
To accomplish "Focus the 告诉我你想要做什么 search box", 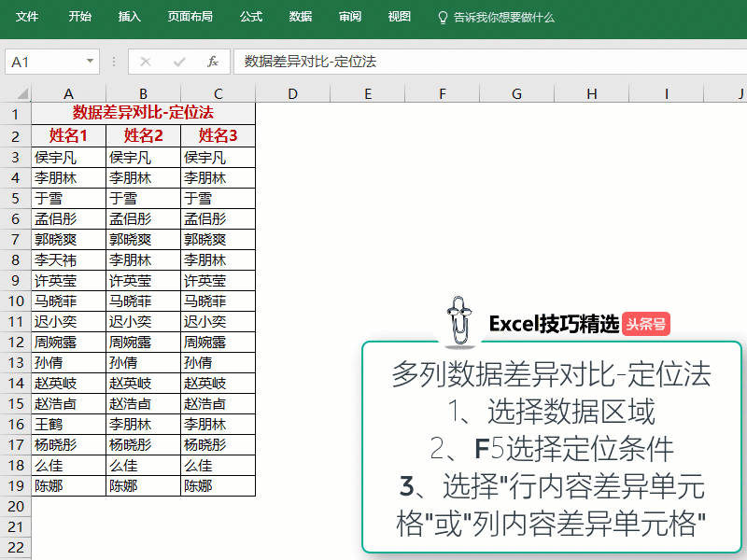I will point(504,18).
